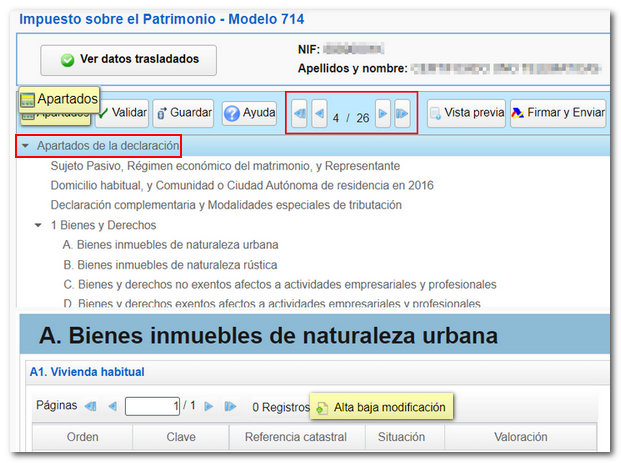Open Vista previa of the declaration

tap(466, 114)
